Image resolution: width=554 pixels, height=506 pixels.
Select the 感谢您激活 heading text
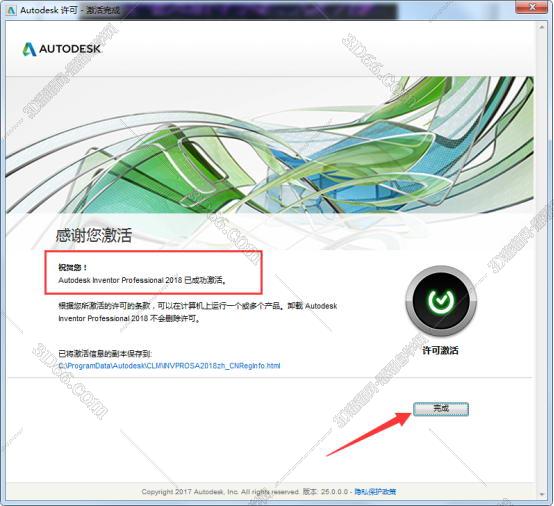pyautogui.click(x=94, y=235)
